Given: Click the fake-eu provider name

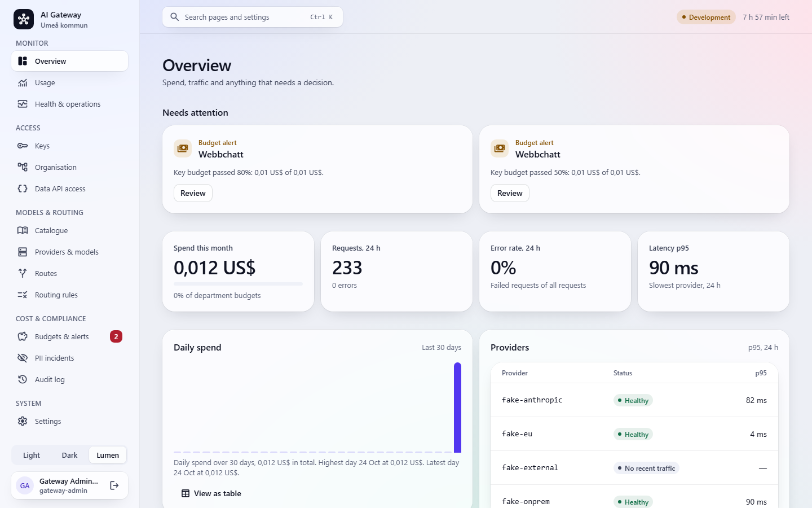Looking at the screenshot, I should click(517, 434).
